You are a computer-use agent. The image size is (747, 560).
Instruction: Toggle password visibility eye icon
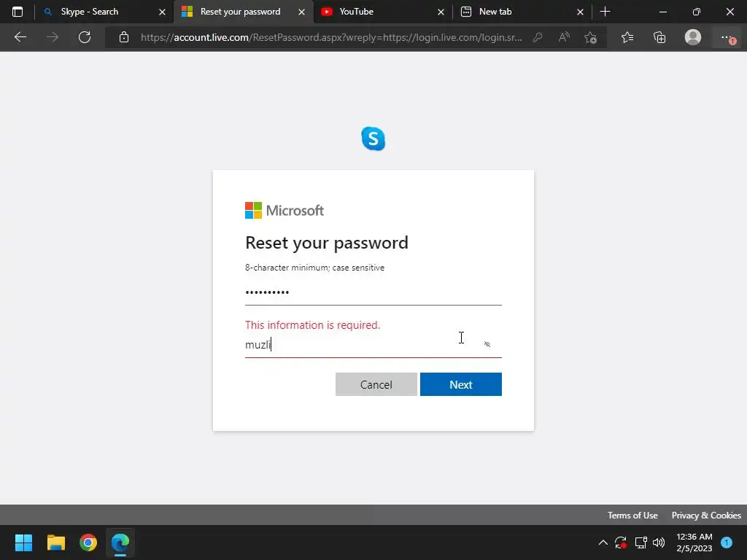point(487,344)
